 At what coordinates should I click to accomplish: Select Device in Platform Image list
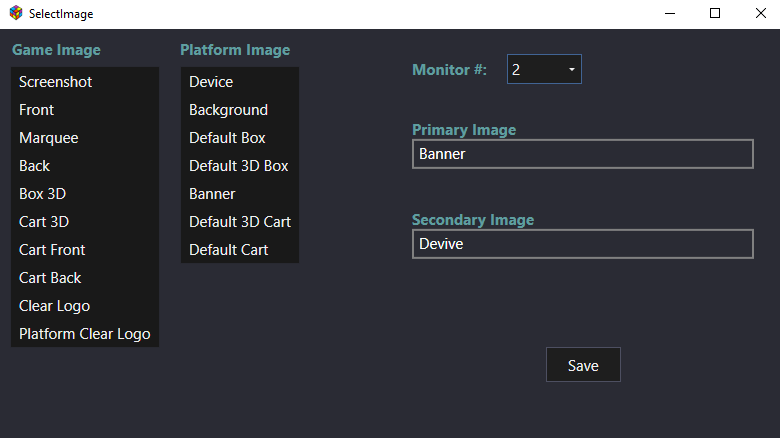240,82
